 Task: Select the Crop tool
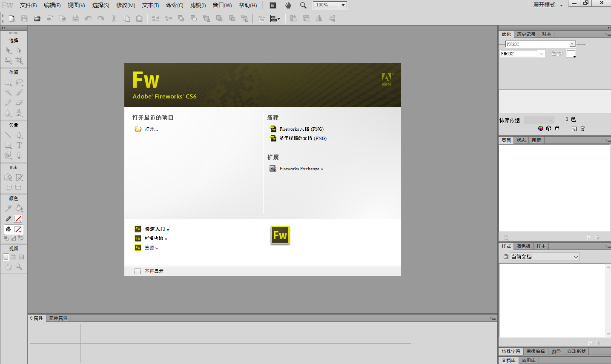19,60
